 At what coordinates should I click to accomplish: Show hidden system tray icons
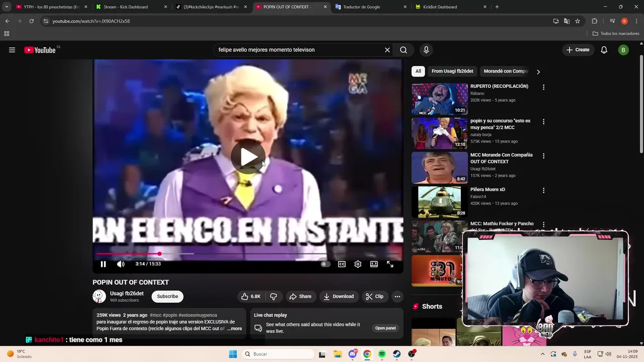542,354
